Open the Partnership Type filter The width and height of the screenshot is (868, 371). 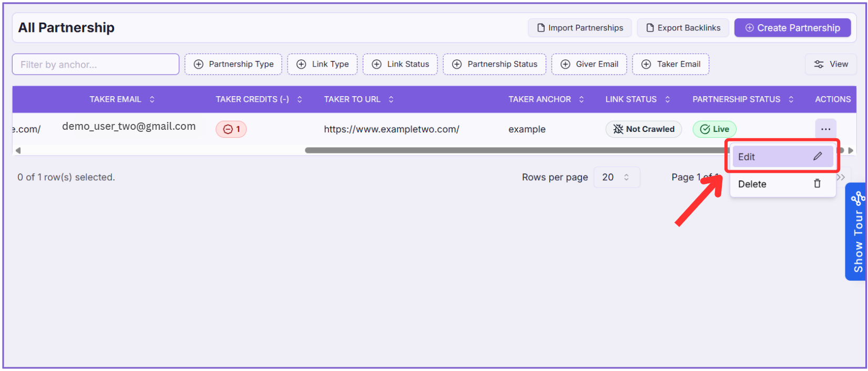pos(233,64)
